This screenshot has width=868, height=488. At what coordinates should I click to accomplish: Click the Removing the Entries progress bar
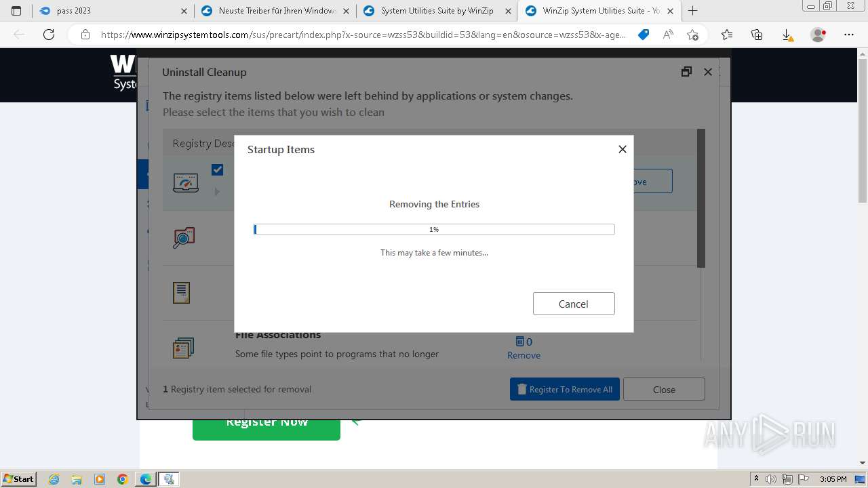tap(434, 229)
